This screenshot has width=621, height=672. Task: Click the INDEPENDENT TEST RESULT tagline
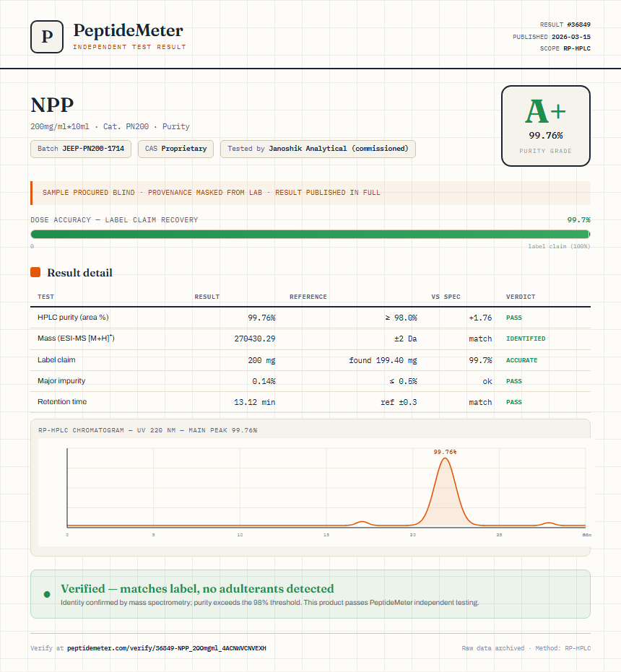pos(129,47)
